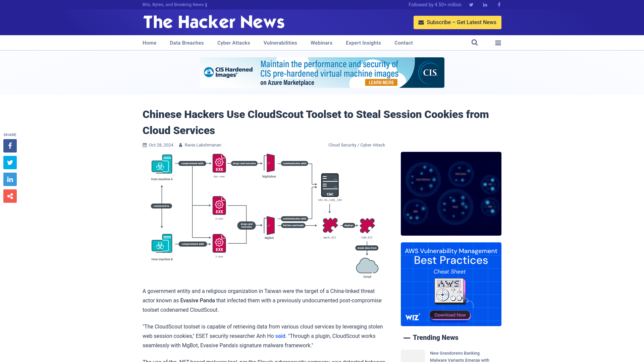Viewport: 644px width, 362px height.
Task: Click the Subscribe envelope icon button
Action: pyautogui.click(x=421, y=22)
